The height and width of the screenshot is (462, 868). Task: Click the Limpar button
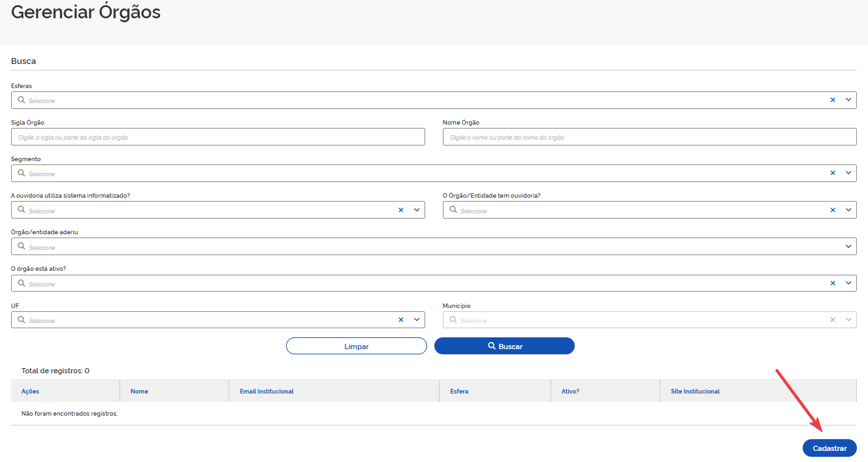[x=356, y=346]
